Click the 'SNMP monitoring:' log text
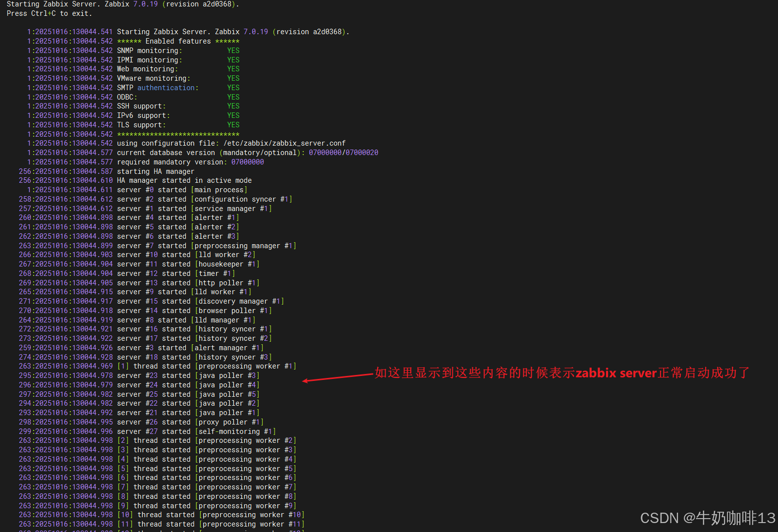Viewport: 778px width, 532px height. pyautogui.click(x=150, y=51)
